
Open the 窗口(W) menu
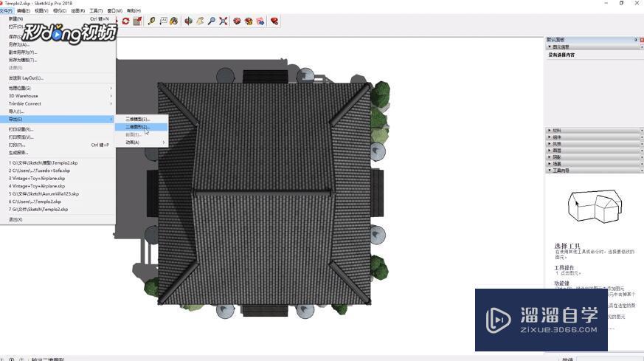click(x=114, y=10)
